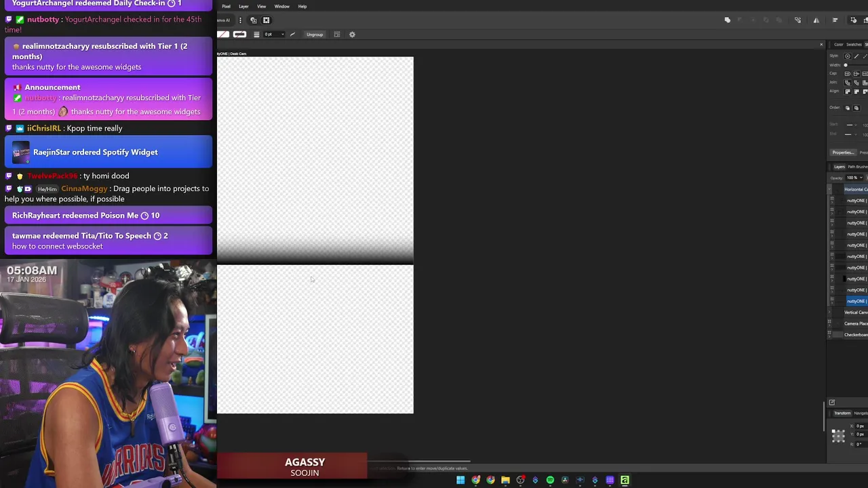868x488 pixels.
Task: Open the Help menu
Action: pos(302,6)
